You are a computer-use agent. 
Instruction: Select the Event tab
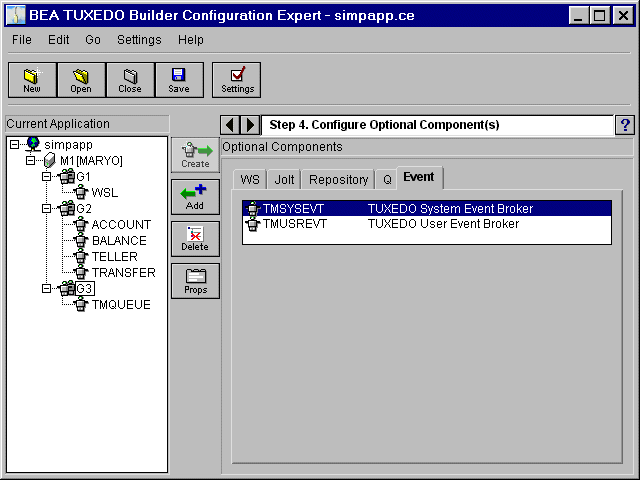(419, 177)
